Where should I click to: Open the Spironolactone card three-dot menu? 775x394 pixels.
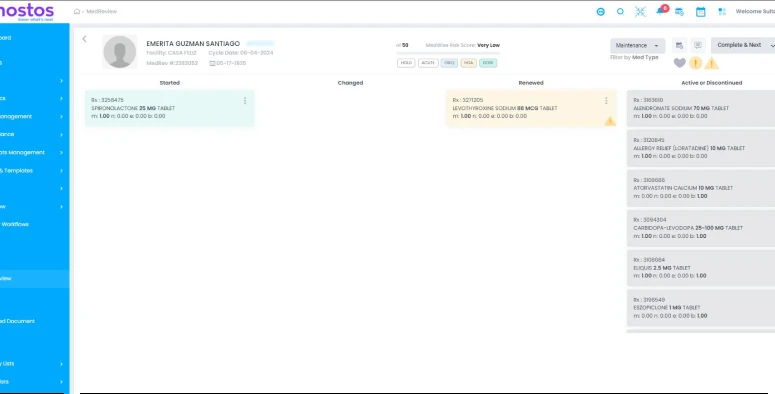pos(245,101)
